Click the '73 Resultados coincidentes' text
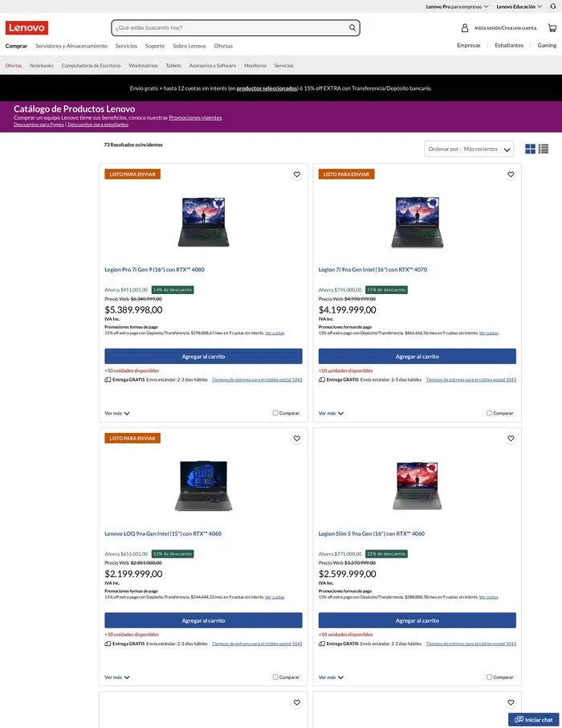Image resolution: width=562 pixels, height=728 pixels. (133, 145)
